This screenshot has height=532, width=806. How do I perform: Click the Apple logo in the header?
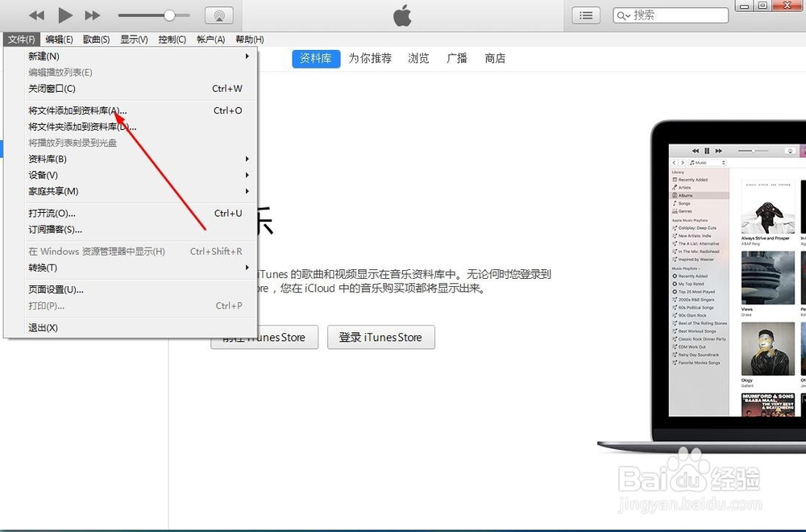tap(402, 15)
